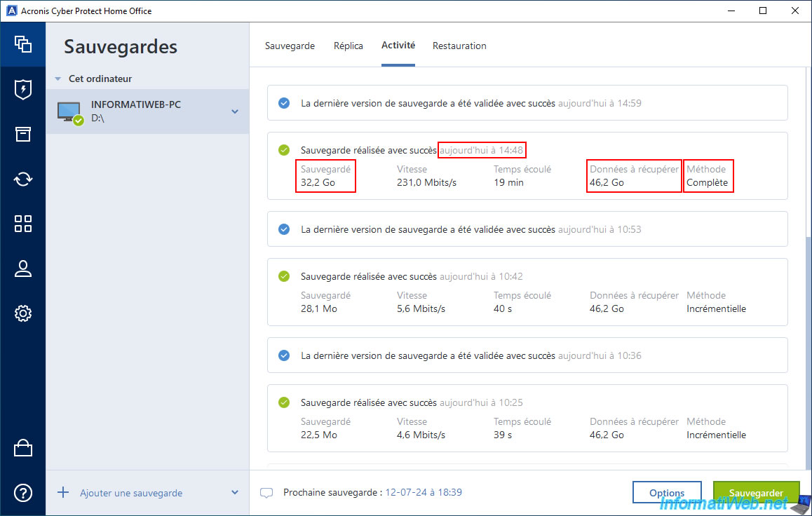Open the Sync arrows icon in sidebar

22,179
